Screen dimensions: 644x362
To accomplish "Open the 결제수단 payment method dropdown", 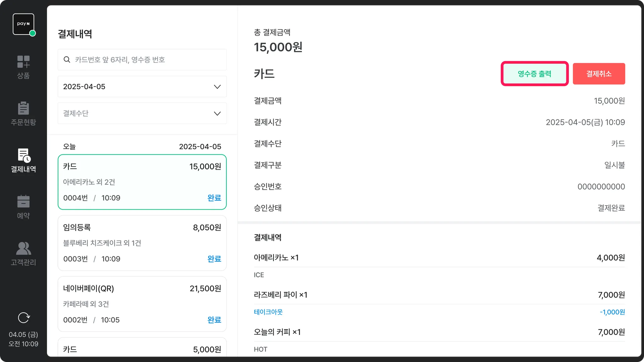I will [x=142, y=113].
